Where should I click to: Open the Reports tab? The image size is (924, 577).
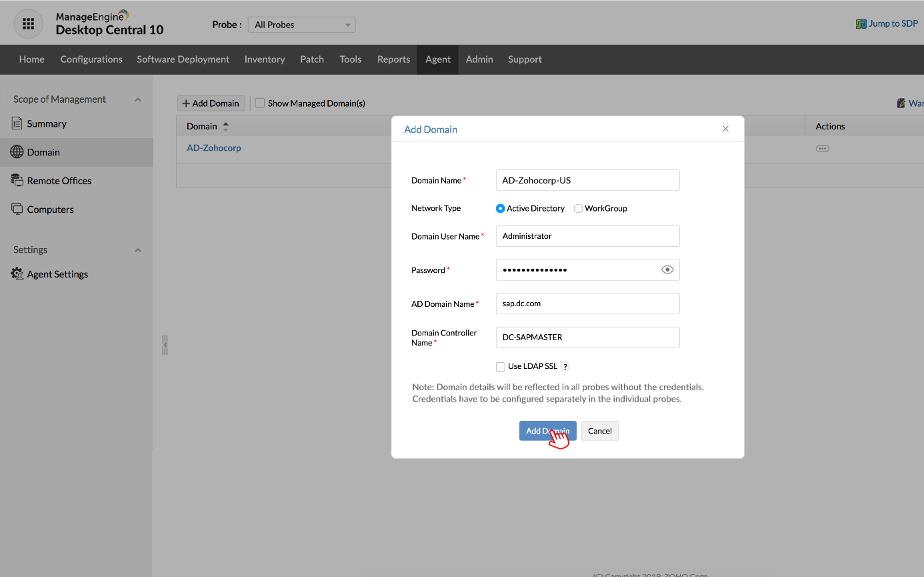[393, 59]
